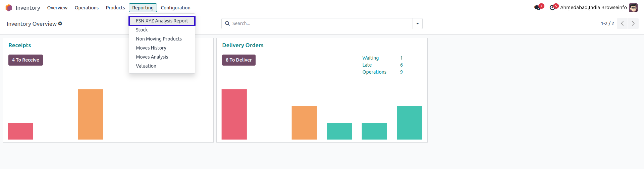
Task: Open the Late delivery orders link
Action: click(367, 65)
